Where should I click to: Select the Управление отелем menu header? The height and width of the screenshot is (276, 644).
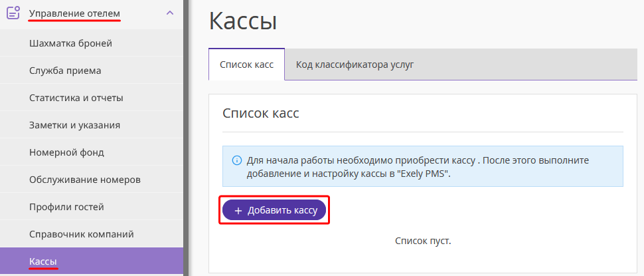click(x=92, y=13)
